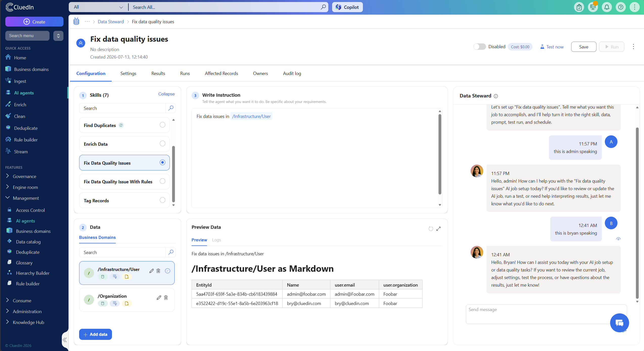Switch to the Logs tab in Preview Data
Image resolution: width=644 pixels, height=351 pixels.
click(216, 240)
